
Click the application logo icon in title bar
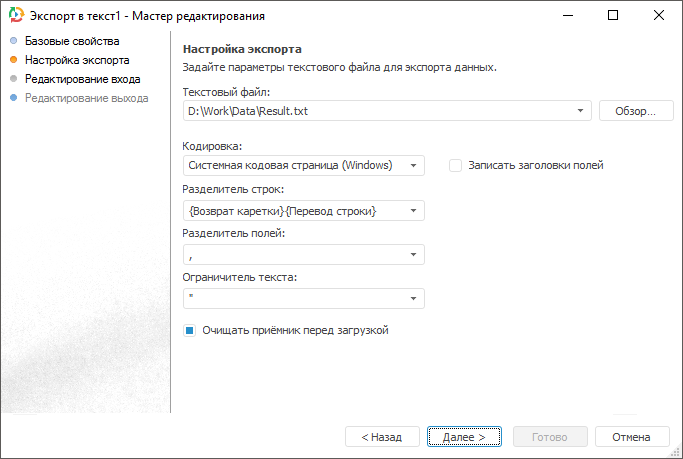click(14, 16)
